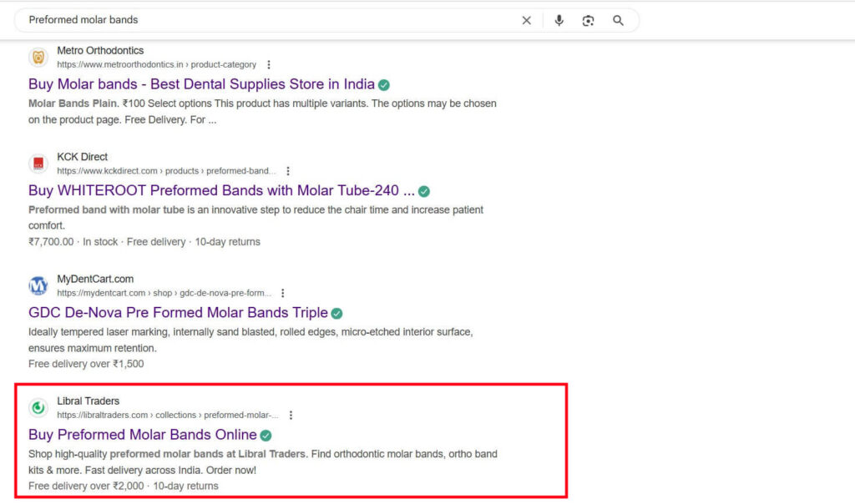Open more options for KCK Direct result
The height and width of the screenshot is (504, 855).
[x=288, y=170]
